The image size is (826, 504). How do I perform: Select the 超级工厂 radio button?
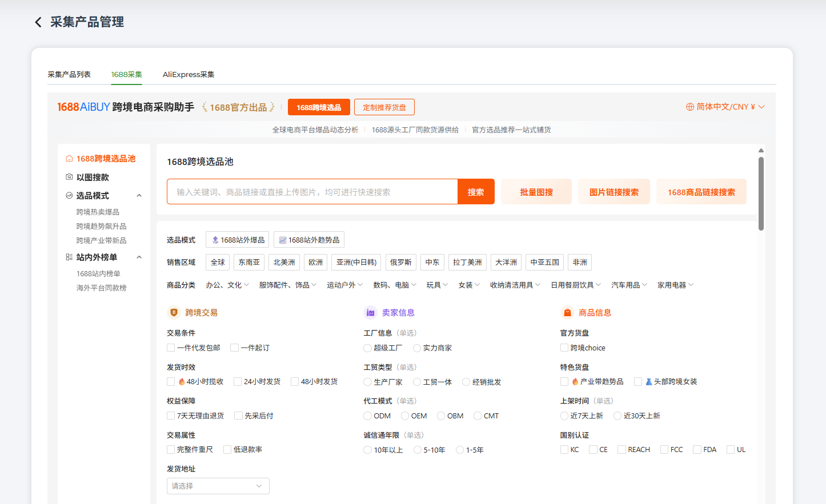pos(367,348)
